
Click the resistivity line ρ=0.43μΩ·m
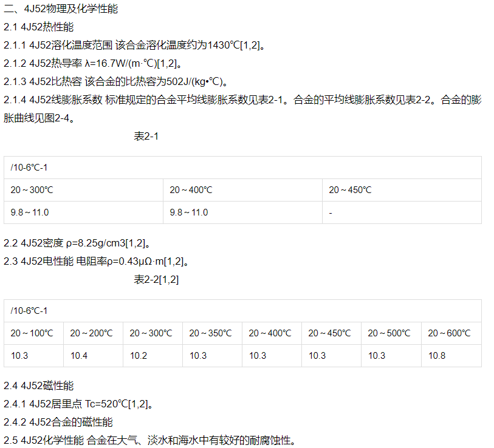click(x=97, y=262)
